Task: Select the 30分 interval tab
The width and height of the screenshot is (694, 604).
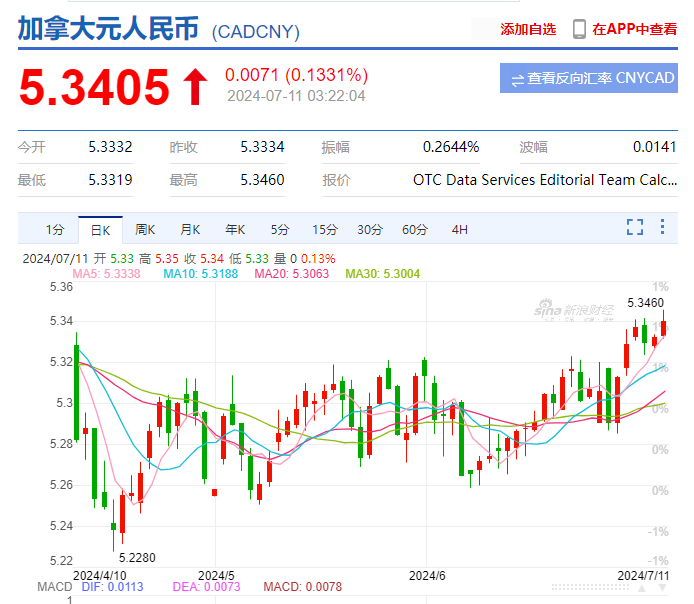Action: tap(370, 230)
